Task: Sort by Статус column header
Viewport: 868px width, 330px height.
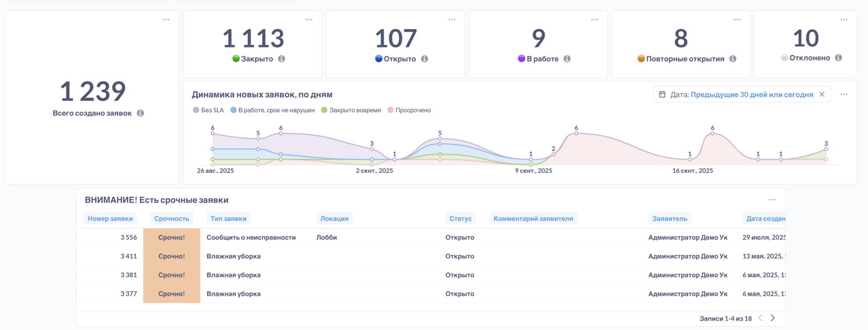Action: pyautogui.click(x=460, y=218)
